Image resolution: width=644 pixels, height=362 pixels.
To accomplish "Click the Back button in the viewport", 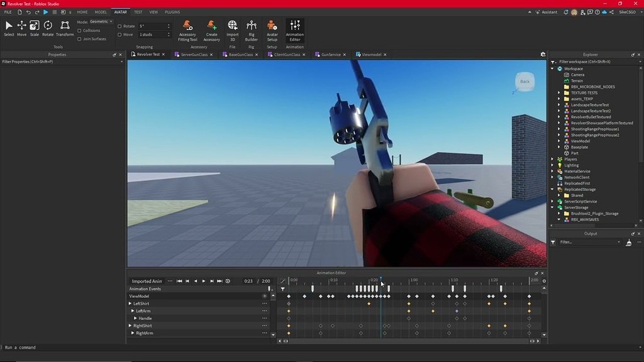I will [x=525, y=82].
